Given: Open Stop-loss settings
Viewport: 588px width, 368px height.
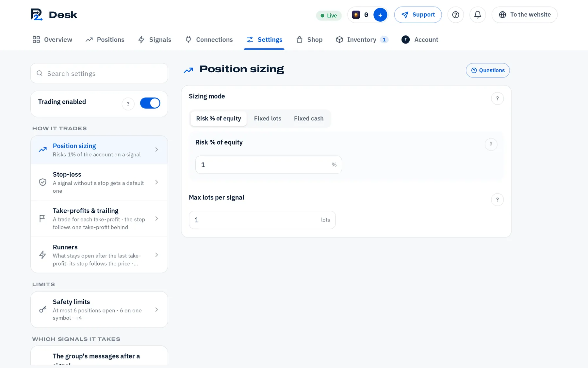Looking at the screenshot, I should tap(99, 182).
